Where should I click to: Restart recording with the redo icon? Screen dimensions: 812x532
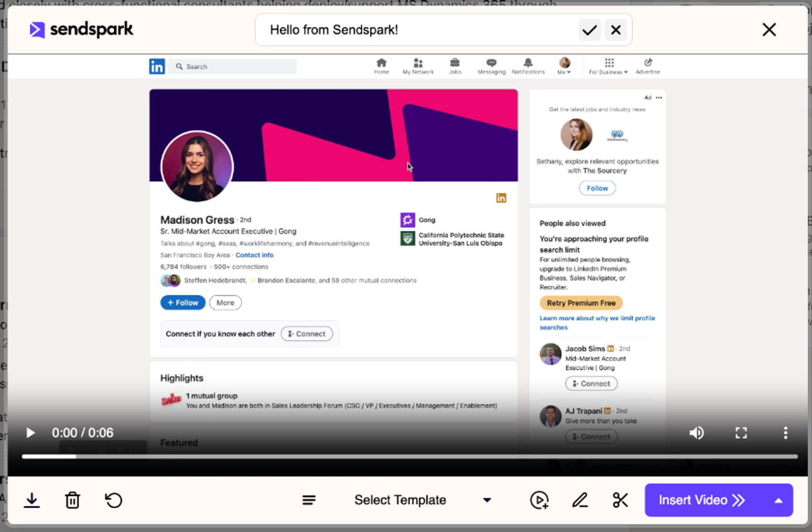tap(114, 501)
